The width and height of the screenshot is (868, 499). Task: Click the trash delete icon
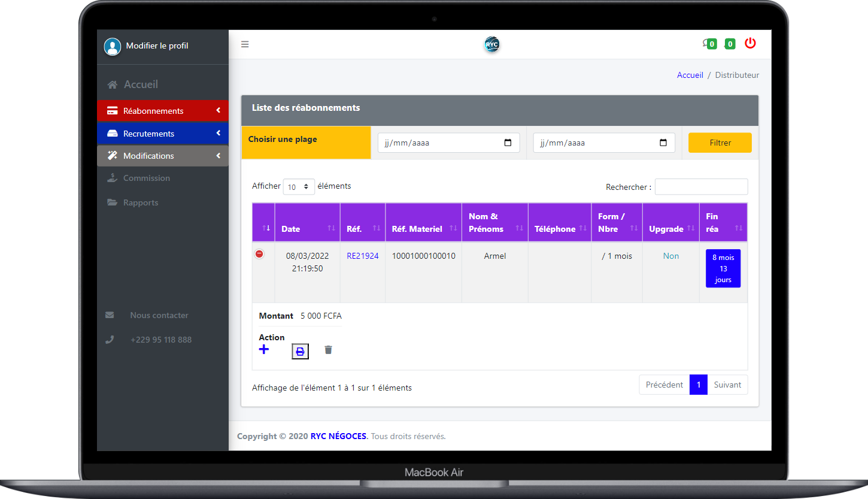coord(328,350)
